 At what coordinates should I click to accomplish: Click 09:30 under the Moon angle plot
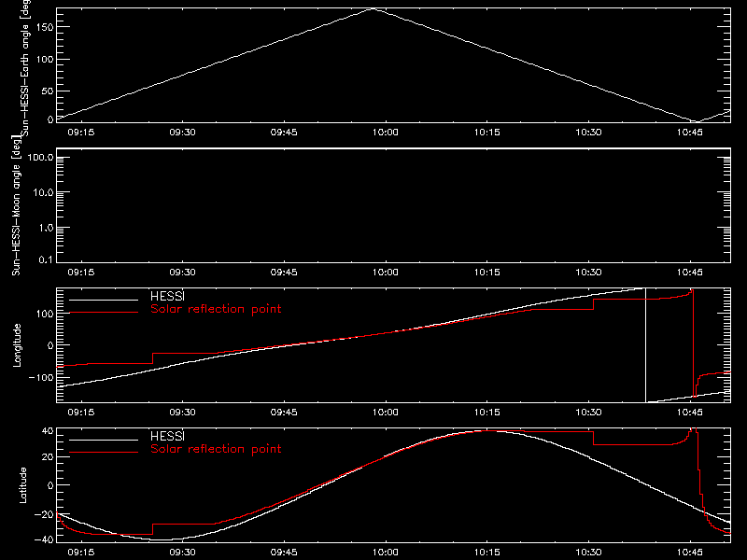(x=182, y=272)
